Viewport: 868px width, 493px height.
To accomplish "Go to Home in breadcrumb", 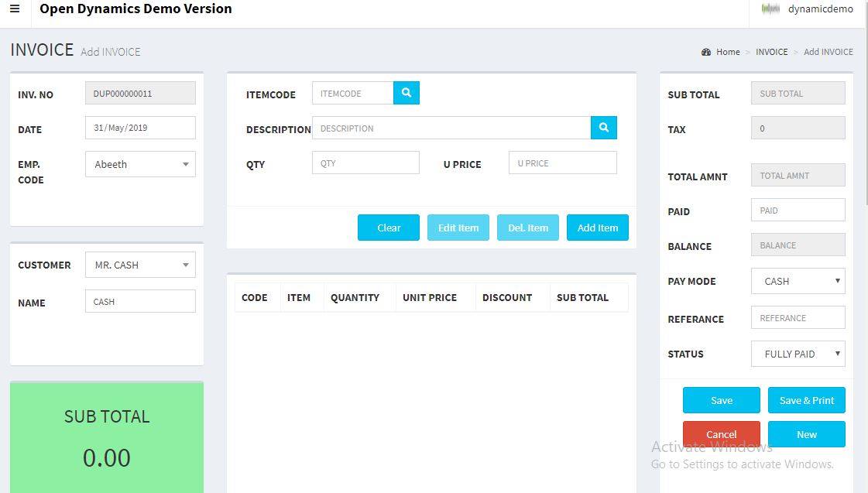I will click(x=728, y=52).
